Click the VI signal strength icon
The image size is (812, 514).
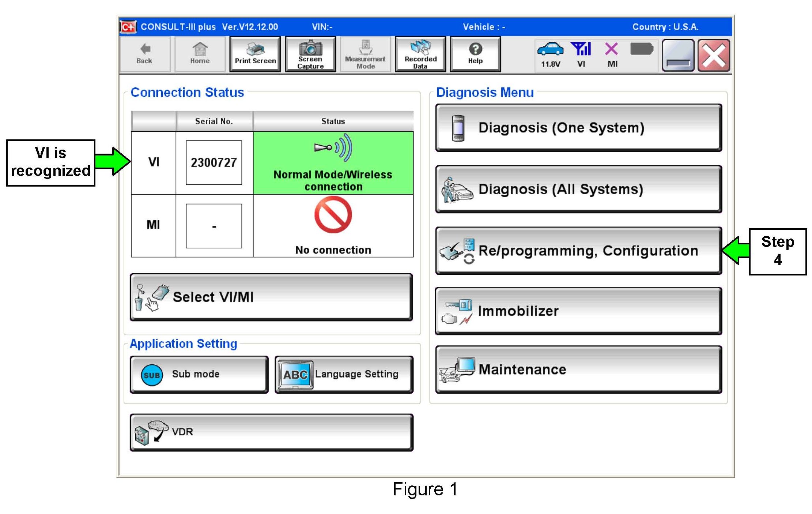(x=581, y=49)
